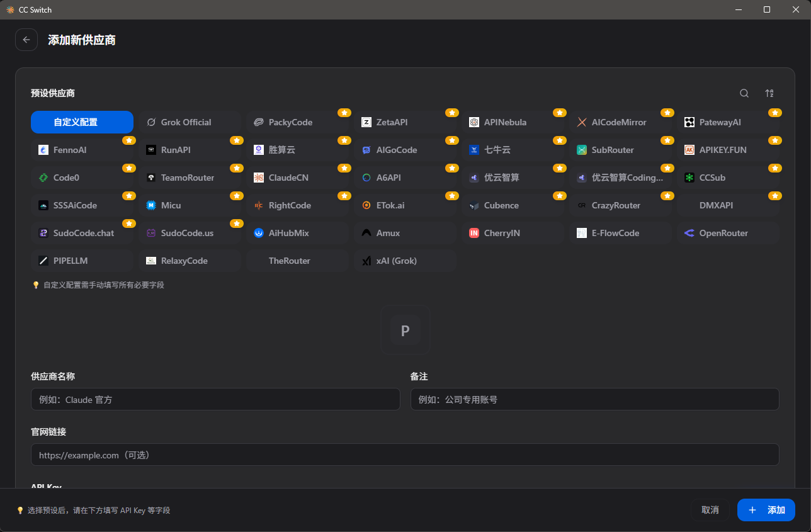
Task: Click the Cubence logo icon
Action: coord(474,205)
